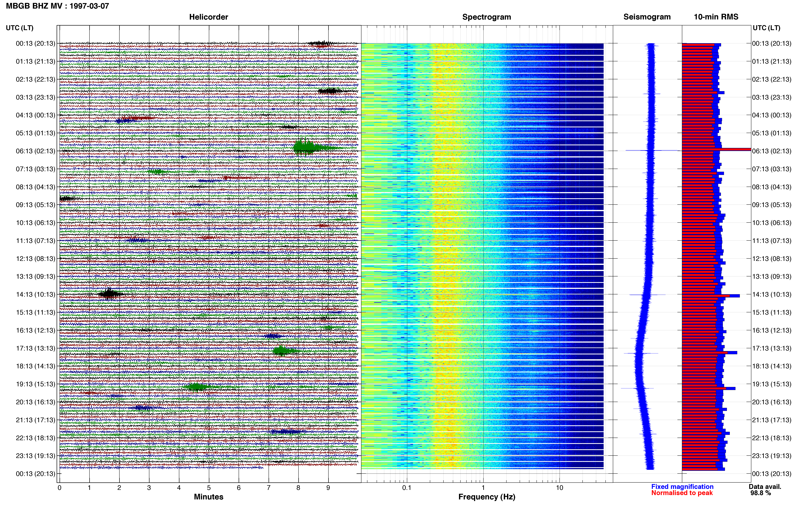This screenshot has height=508, width=812.
Task: Click the '0' tick on the Minutes axis
Action: coord(59,488)
